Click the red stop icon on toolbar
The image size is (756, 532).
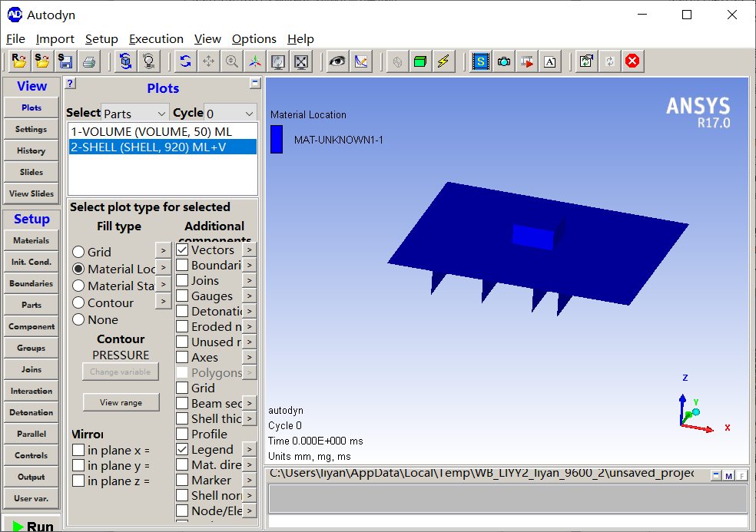pos(632,61)
